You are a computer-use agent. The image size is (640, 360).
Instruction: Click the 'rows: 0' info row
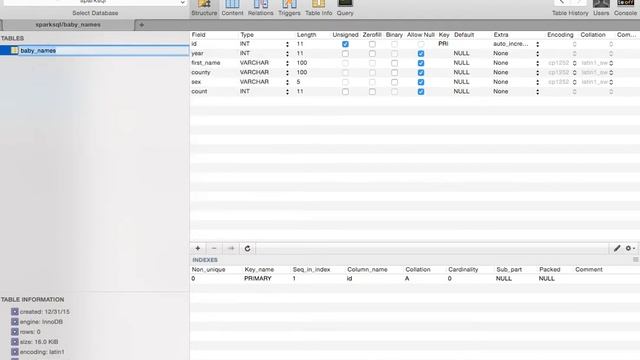coord(30,332)
